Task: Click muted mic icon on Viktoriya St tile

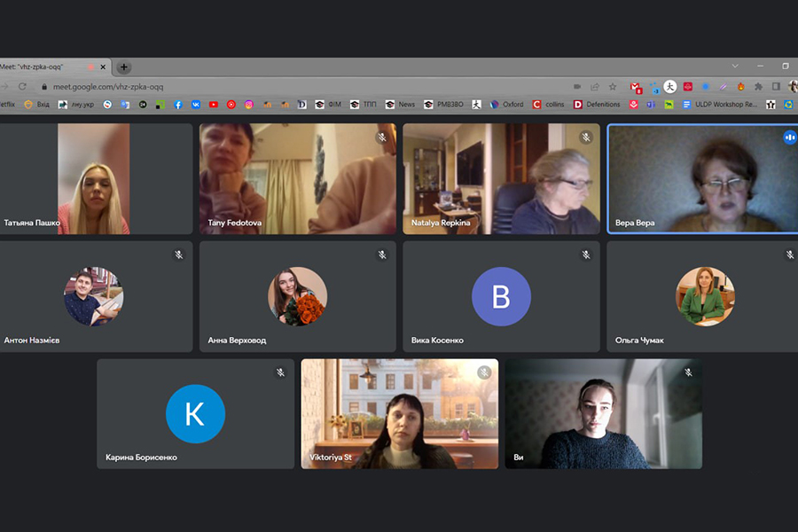Action: coord(484,372)
